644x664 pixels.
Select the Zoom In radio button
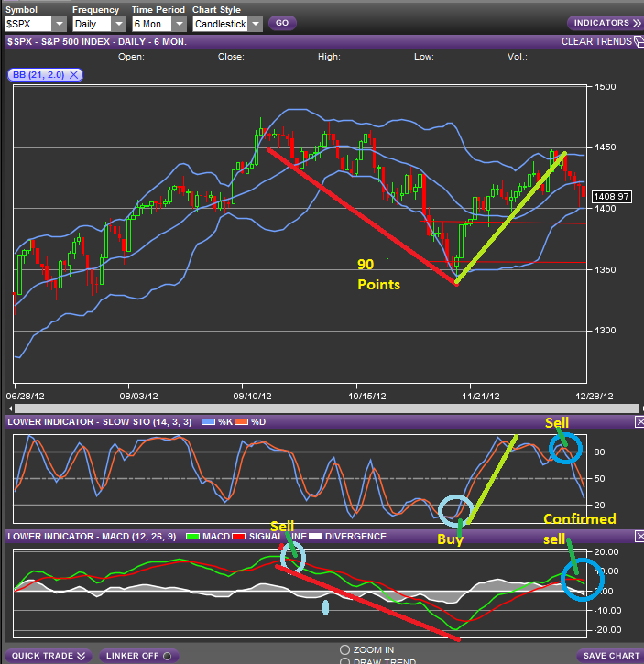point(344,649)
